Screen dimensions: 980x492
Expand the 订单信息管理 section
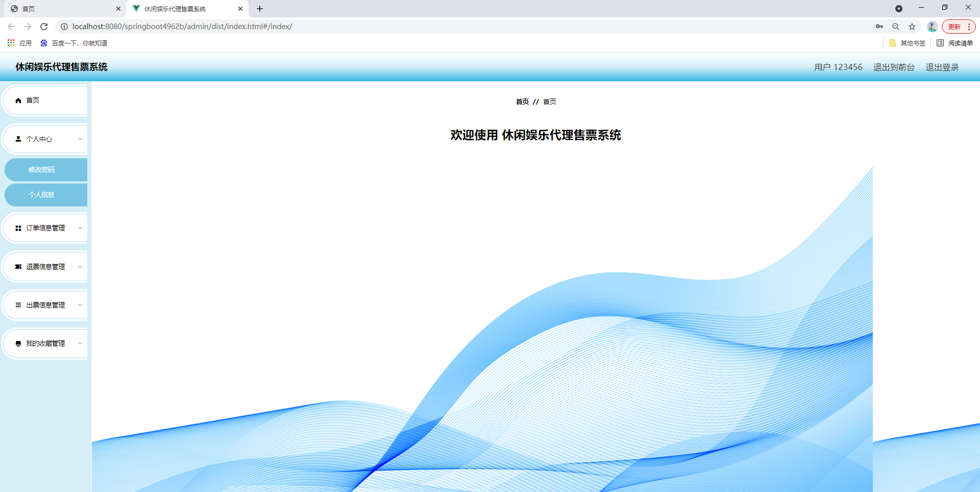click(x=80, y=228)
